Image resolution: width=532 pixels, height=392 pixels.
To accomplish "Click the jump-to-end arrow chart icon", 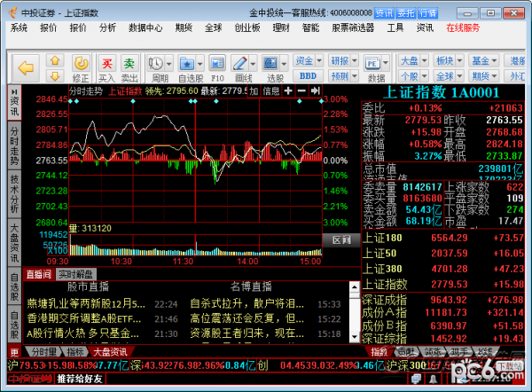I will [315, 90].
